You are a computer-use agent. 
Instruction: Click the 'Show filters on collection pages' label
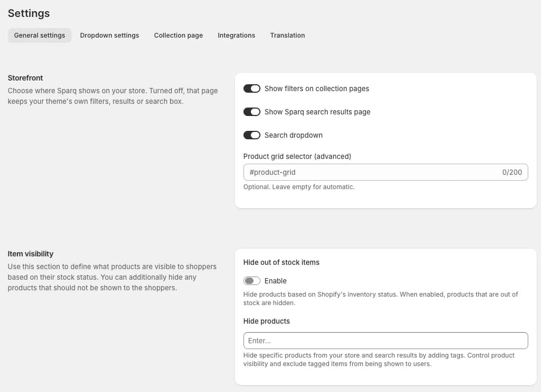coord(317,88)
